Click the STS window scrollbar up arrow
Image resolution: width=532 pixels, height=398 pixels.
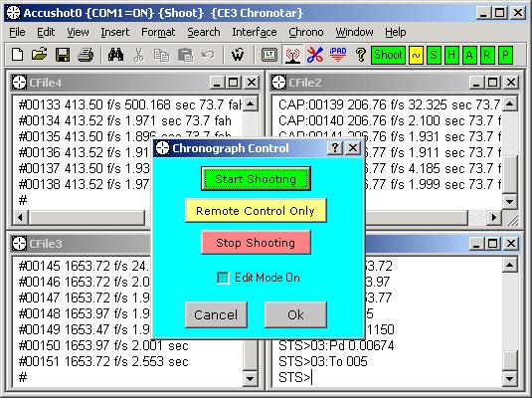click(x=509, y=265)
